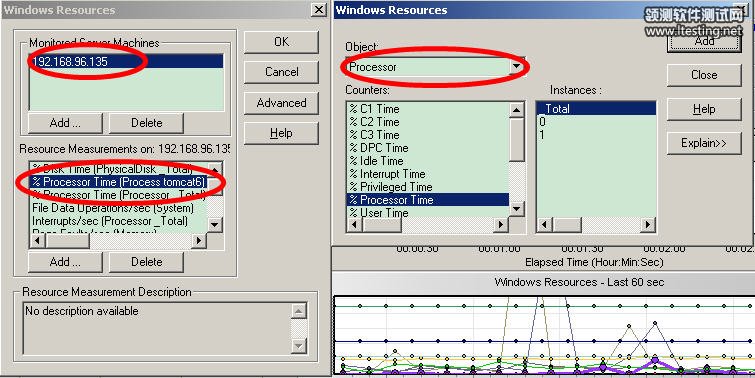The width and height of the screenshot is (755, 378).
Task: Click the Counters list vertical scroll thumb
Action: coord(517,140)
